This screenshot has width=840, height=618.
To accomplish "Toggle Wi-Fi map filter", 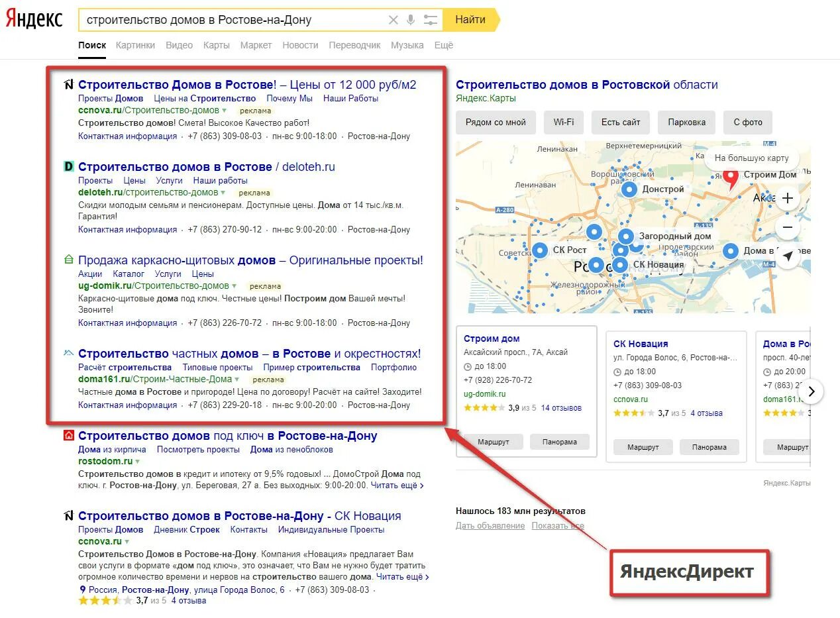I will coord(564,123).
